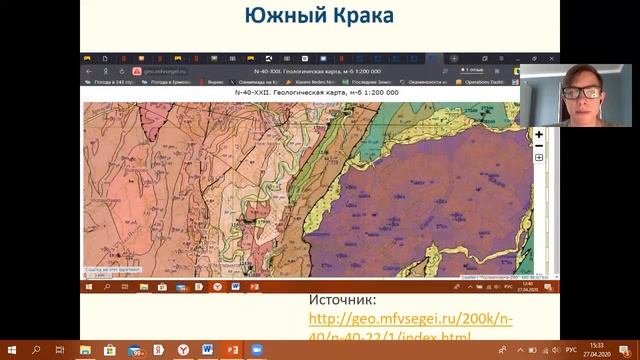The width and height of the screenshot is (640, 360).
Task: Click Word icon in the slide's embedded taskbar
Action: (236, 287)
